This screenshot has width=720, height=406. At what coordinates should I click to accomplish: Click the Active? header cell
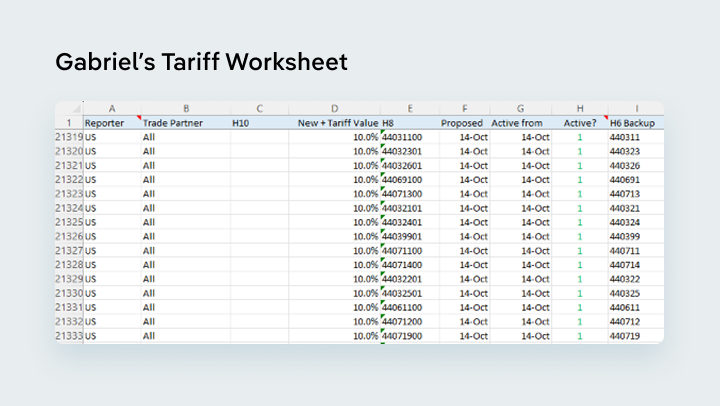point(579,123)
